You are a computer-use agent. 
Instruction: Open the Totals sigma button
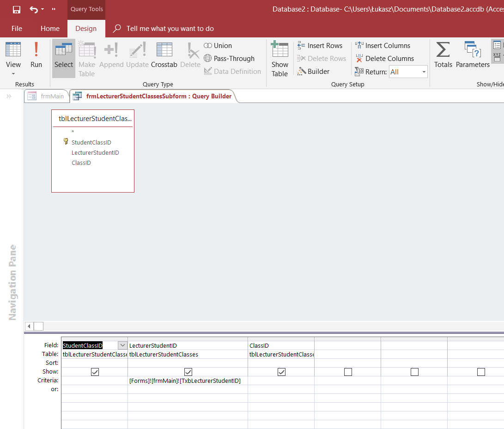coord(443,55)
